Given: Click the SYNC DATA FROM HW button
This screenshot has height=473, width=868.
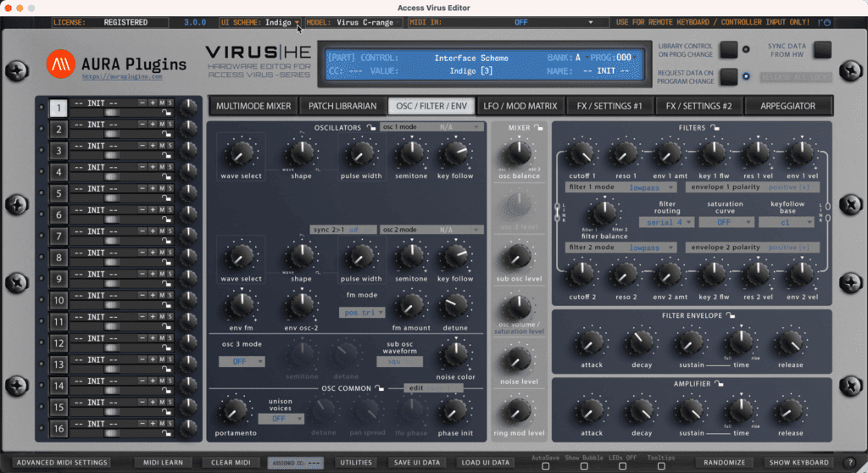Looking at the screenshot, I should pyautogui.click(x=822, y=50).
